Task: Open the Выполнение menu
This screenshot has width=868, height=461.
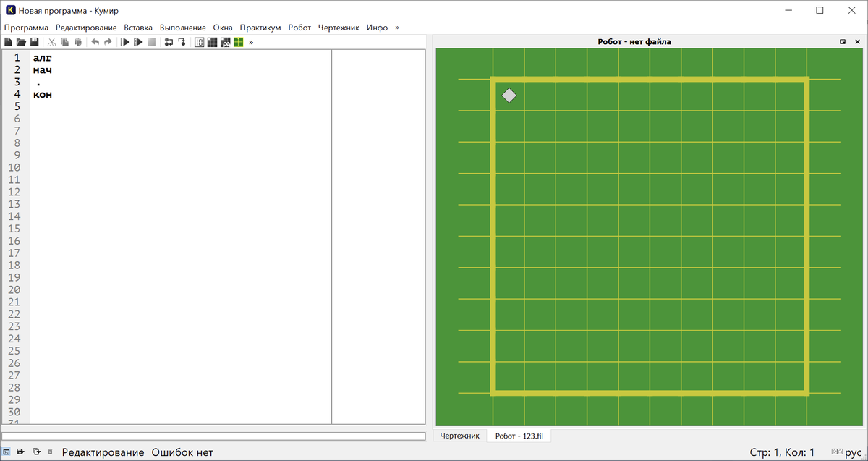Action: point(183,28)
